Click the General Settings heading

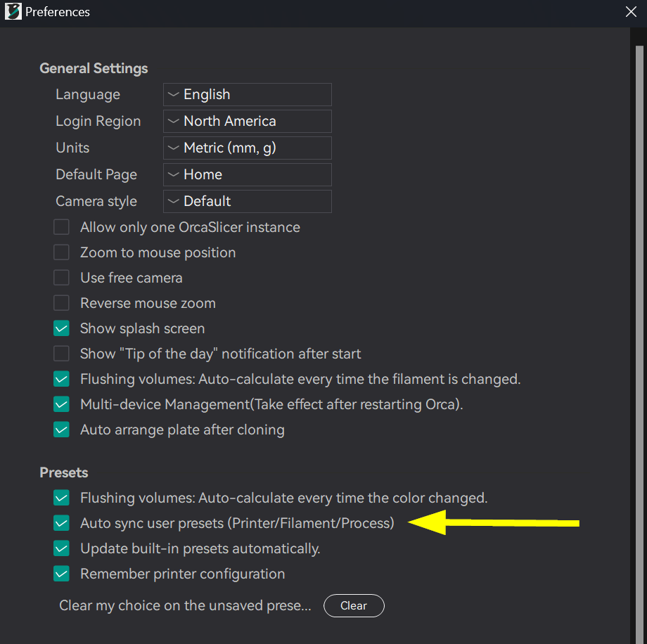94,68
